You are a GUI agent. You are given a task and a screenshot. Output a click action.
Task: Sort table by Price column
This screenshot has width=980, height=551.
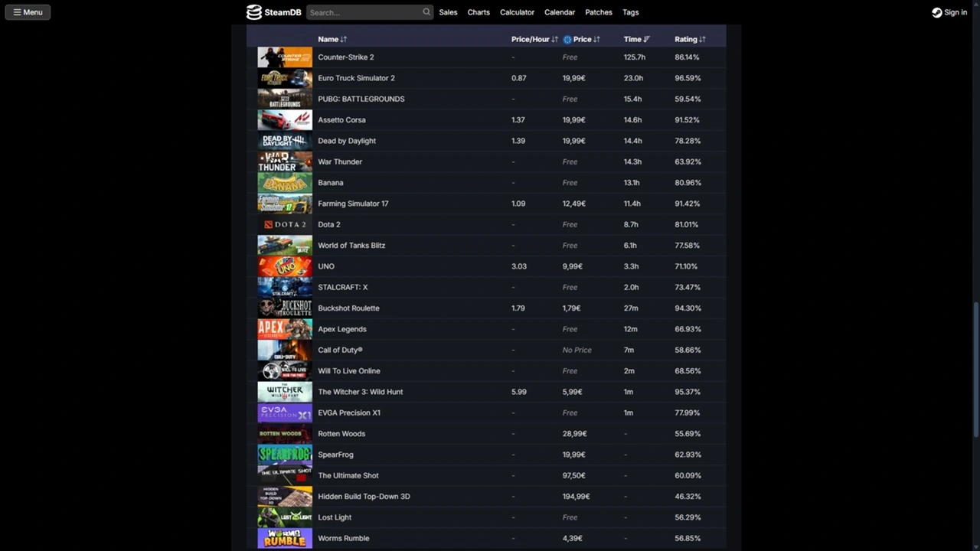click(586, 39)
